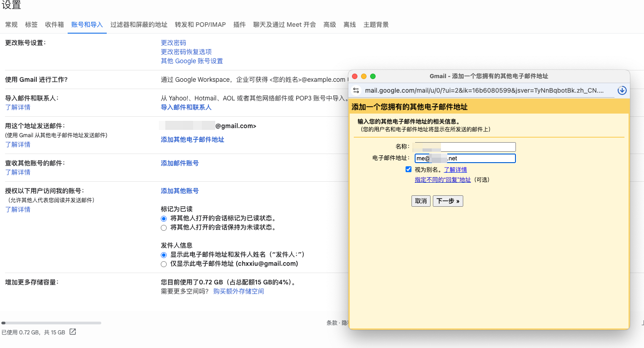The width and height of the screenshot is (644, 348).
Task: Go to the 常规 settings tab
Action: click(x=11, y=25)
